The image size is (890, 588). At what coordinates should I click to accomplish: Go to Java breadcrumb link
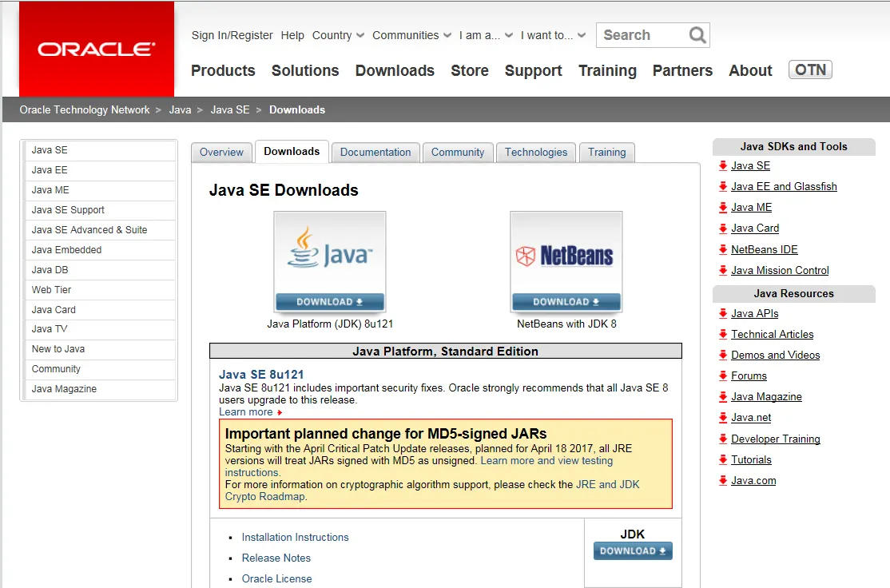[180, 109]
